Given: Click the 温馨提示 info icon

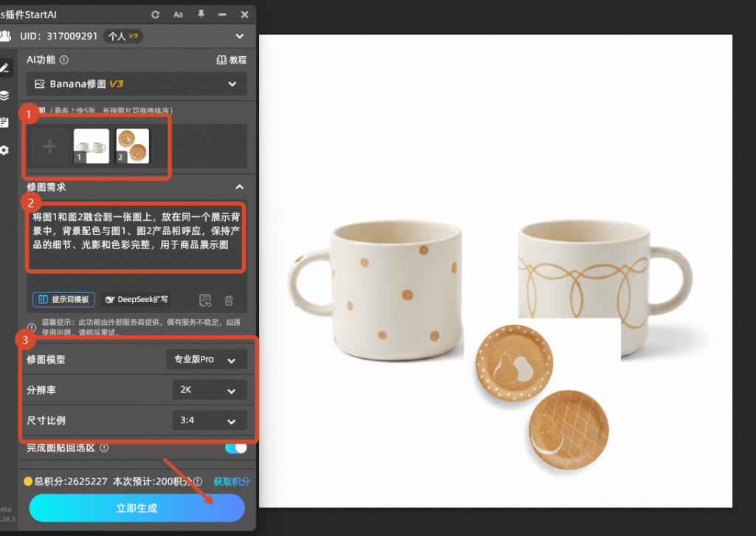Looking at the screenshot, I should point(32,327).
